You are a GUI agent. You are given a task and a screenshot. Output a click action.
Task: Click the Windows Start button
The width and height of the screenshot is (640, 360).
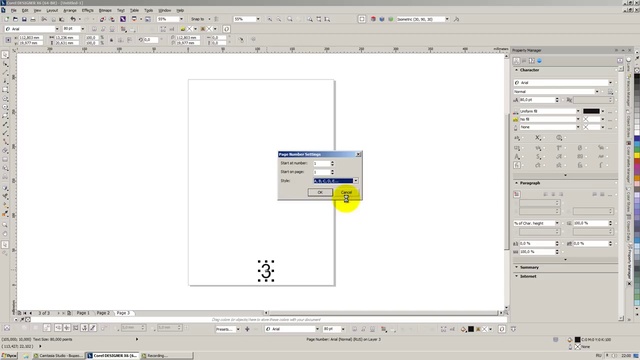pos(9,356)
